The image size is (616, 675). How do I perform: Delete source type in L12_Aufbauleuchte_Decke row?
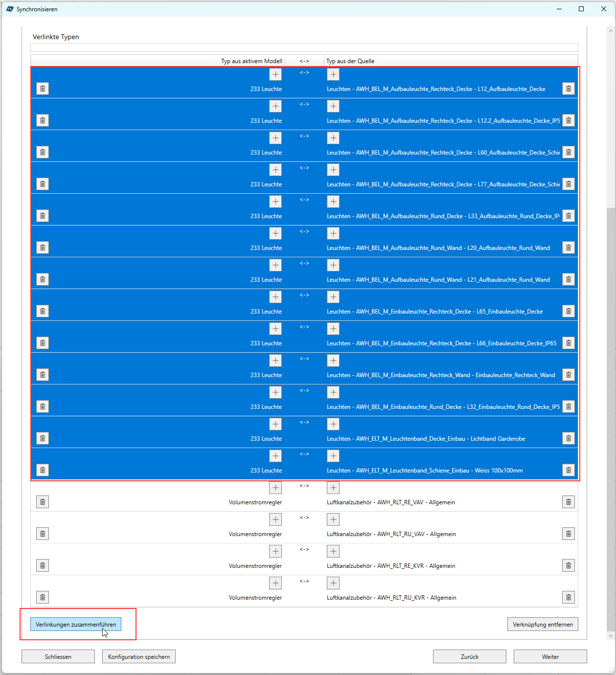568,89
